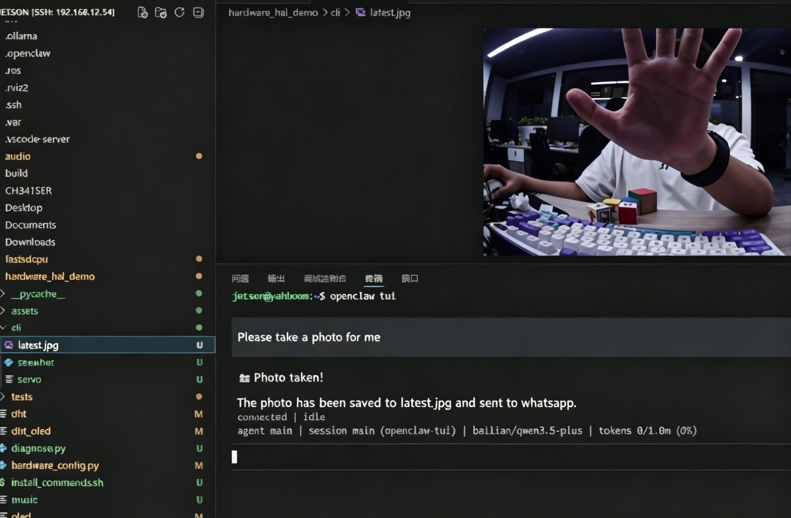Screen dimensions: 791x518
Task: Select the .ollama folder
Action: tap(107, 36)
